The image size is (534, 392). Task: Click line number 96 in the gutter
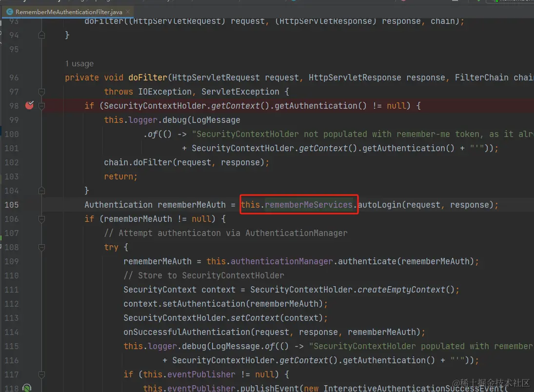tap(14, 78)
